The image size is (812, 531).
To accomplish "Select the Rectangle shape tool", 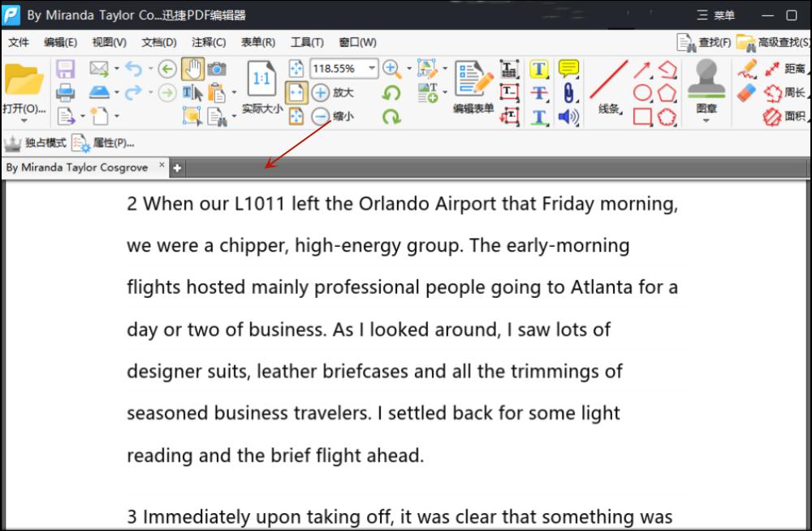I will pos(642,117).
